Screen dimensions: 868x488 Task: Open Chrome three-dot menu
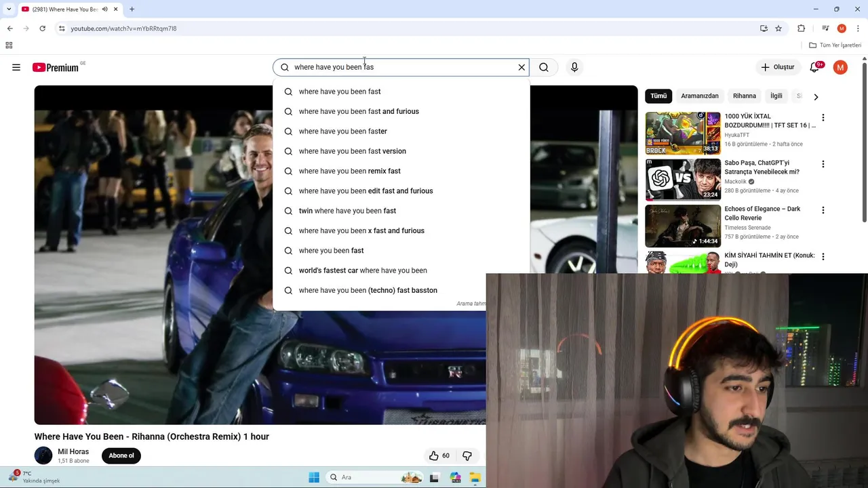[857, 28]
